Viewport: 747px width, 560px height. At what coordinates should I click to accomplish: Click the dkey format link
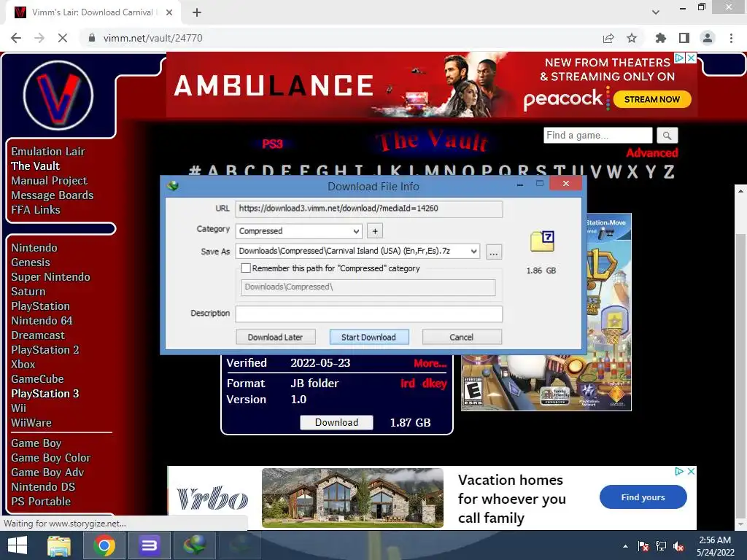pos(435,384)
